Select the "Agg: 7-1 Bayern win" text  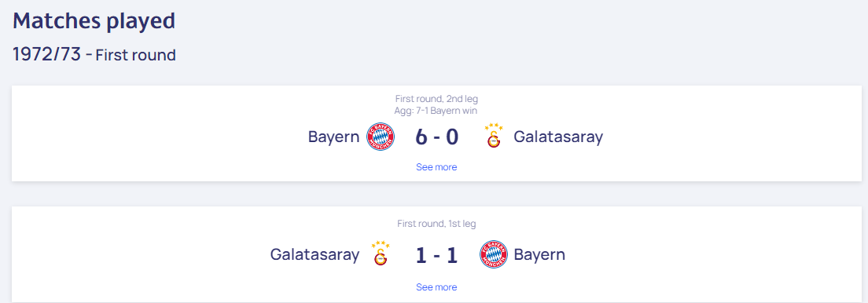pyautogui.click(x=436, y=110)
